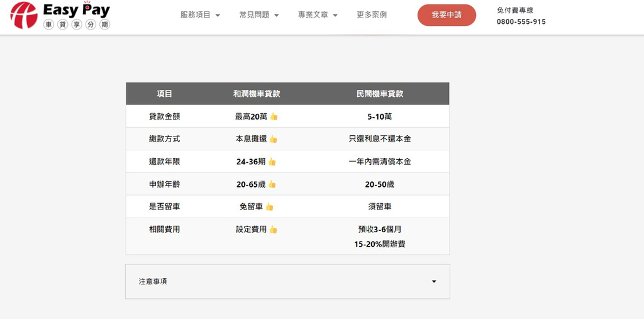Click thumbs-up icon beside 20-65歲

[x=272, y=184]
